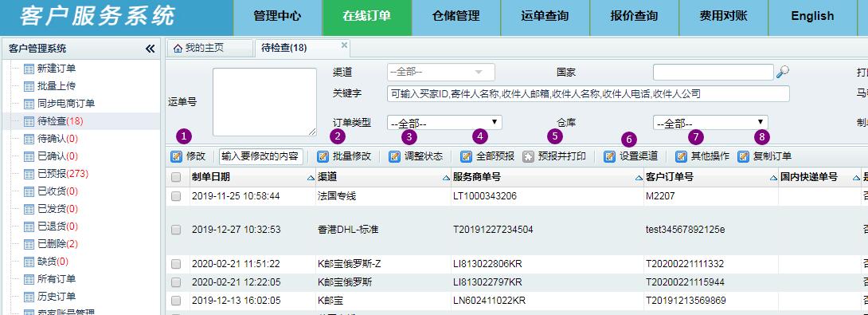The image size is (868, 315).
Task: Click the 设置渠道 button
Action: point(631,156)
